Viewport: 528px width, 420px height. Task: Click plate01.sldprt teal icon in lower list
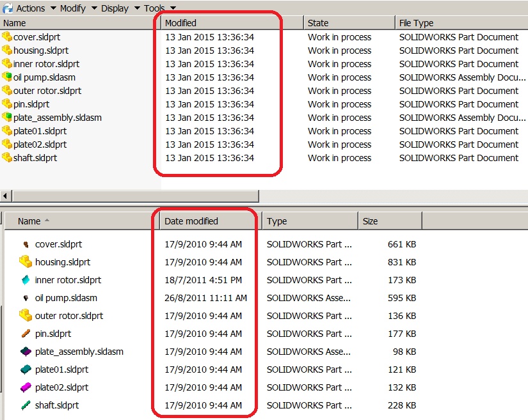26,369
